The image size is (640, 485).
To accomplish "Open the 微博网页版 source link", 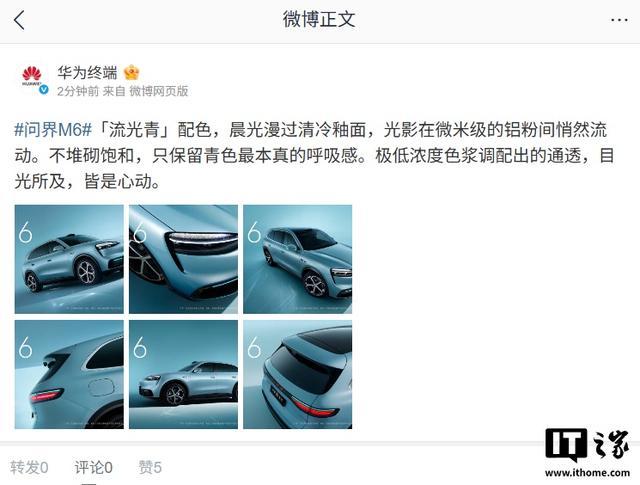I will pyautogui.click(x=159, y=91).
